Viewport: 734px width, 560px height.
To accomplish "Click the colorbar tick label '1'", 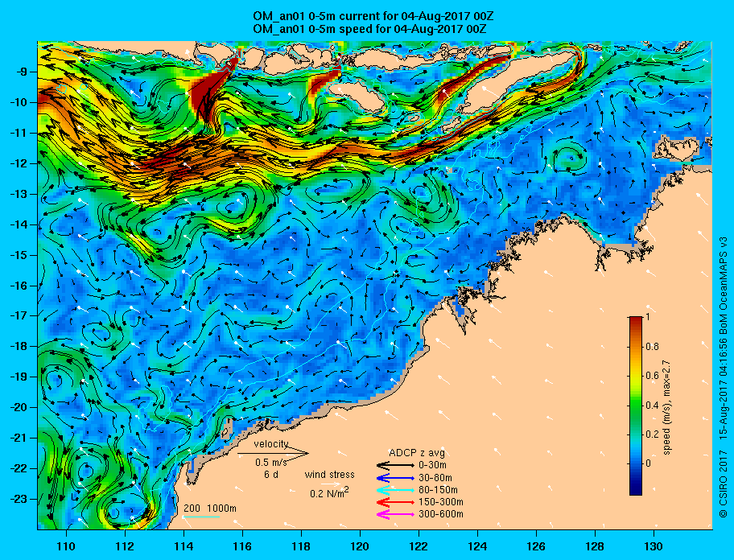I will point(647,317).
